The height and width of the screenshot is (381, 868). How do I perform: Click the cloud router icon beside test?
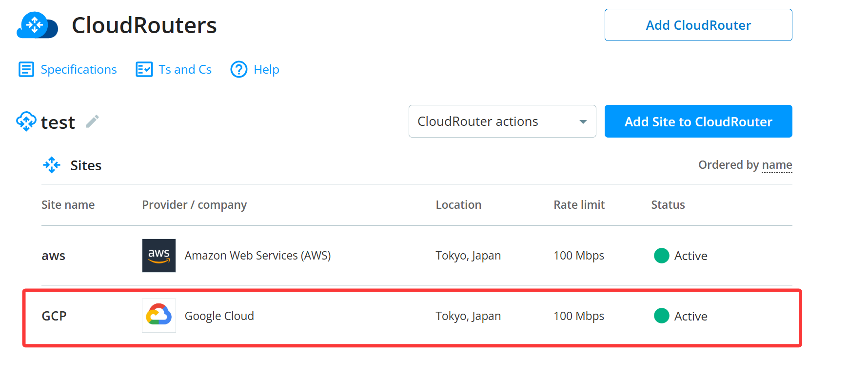coord(26,121)
